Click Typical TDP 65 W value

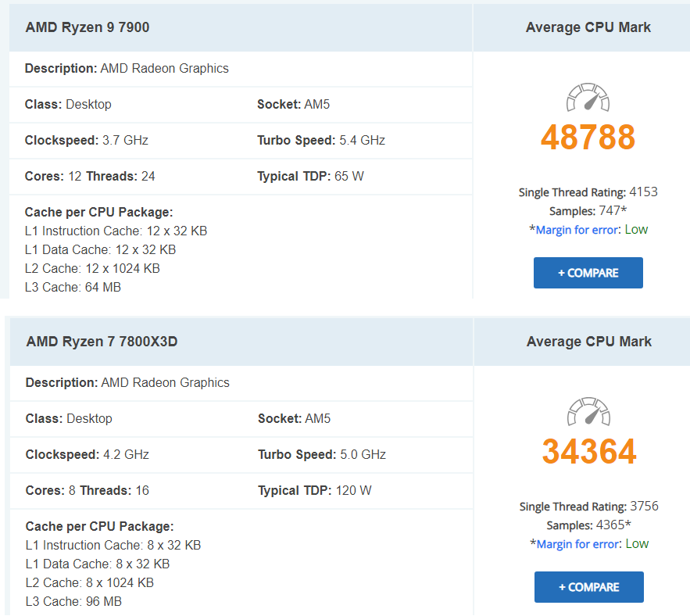[x=349, y=177]
